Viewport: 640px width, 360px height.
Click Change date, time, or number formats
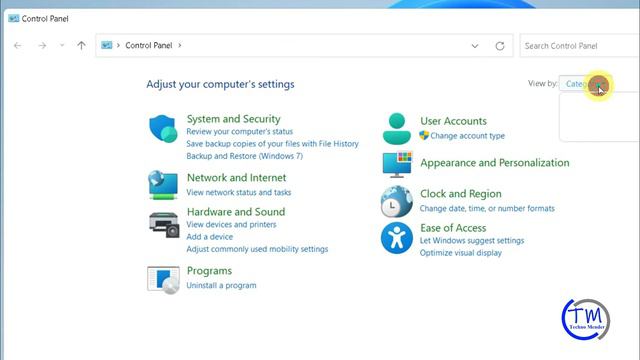[487, 209]
